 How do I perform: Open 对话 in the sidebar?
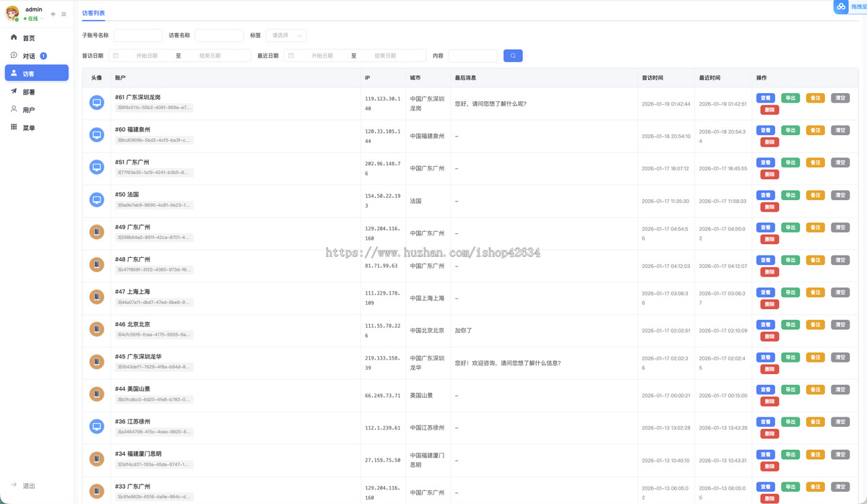click(x=37, y=56)
